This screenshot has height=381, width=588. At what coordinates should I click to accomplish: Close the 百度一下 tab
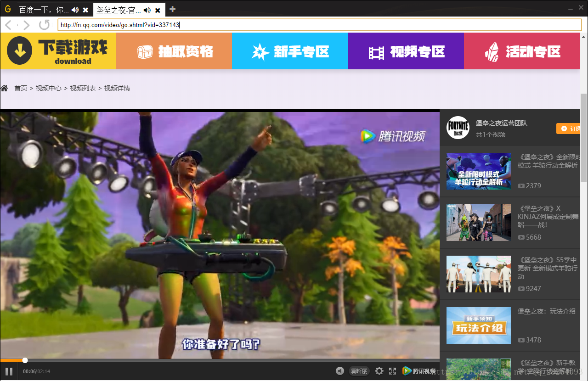tap(85, 10)
